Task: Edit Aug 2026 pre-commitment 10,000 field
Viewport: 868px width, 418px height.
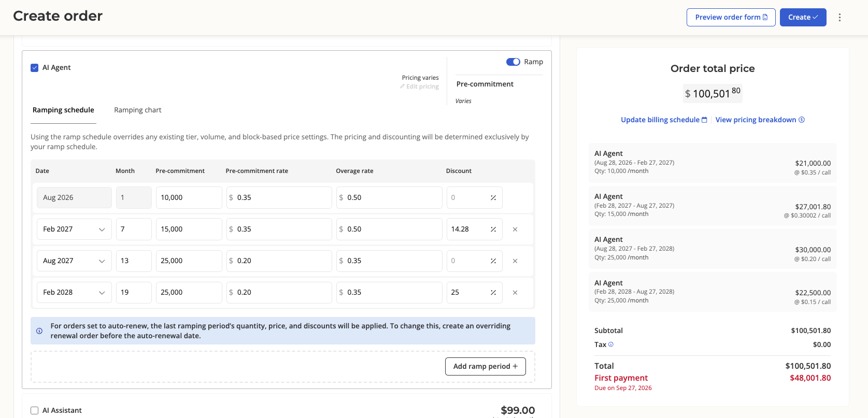Action: coord(189,197)
